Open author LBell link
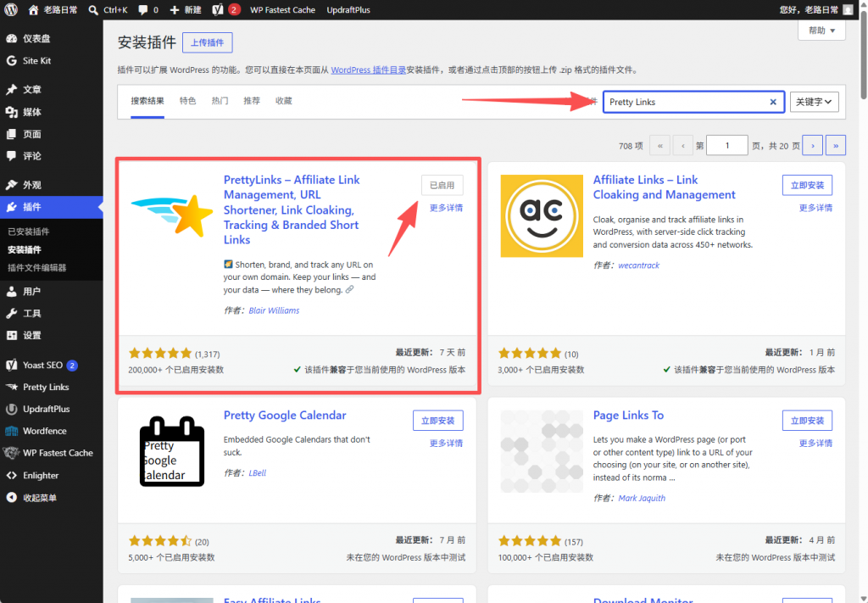The width and height of the screenshot is (868, 603). (x=258, y=473)
